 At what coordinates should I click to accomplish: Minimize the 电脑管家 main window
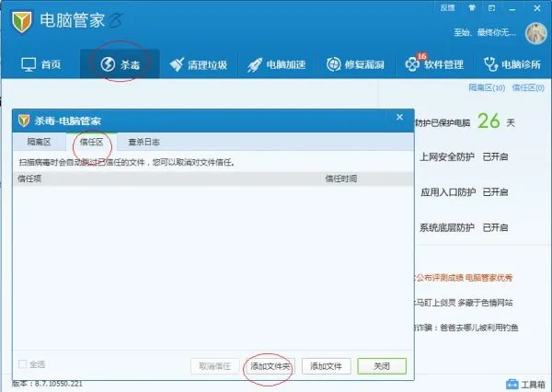click(x=513, y=8)
